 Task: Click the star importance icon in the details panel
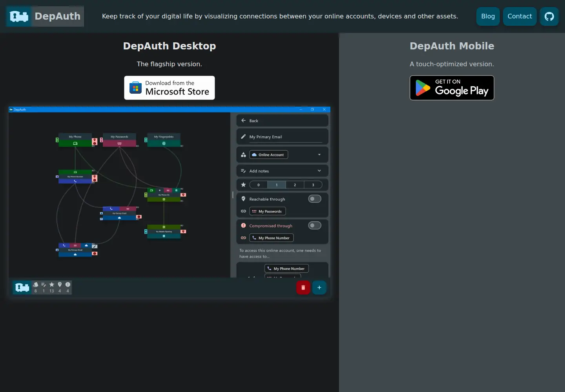[x=243, y=185]
